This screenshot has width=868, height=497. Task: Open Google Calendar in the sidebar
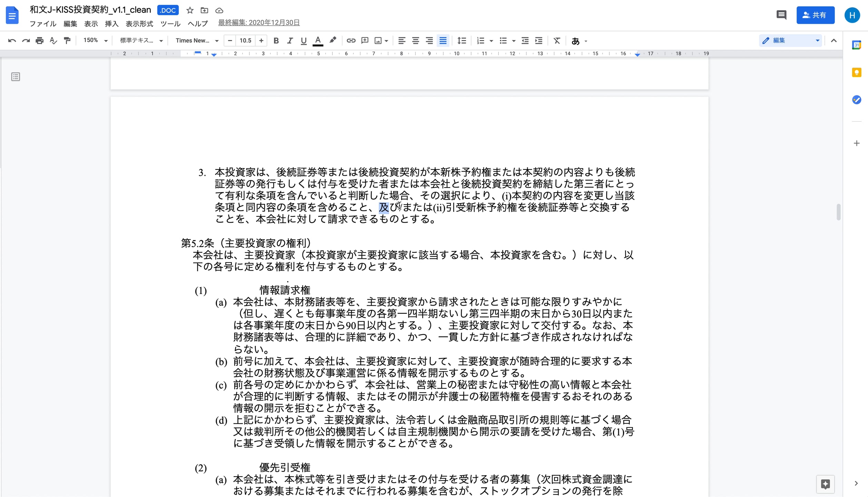click(856, 45)
